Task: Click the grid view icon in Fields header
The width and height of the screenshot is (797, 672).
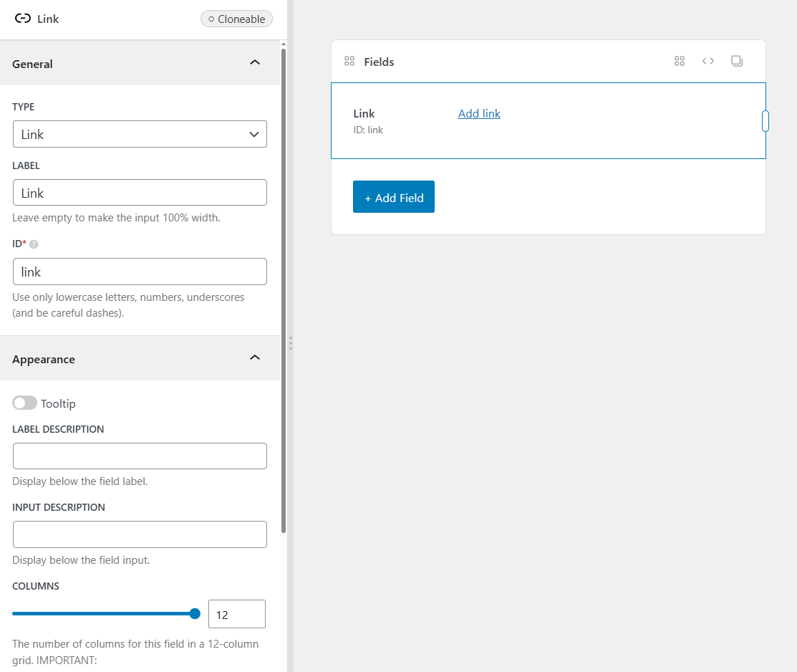Action: point(680,62)
